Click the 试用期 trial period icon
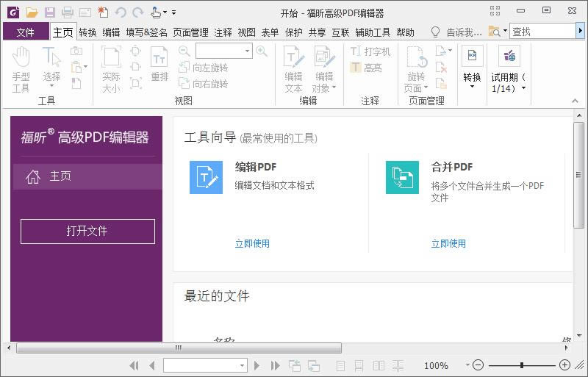This screenshot has width=588, height=377. coord(509,57)
